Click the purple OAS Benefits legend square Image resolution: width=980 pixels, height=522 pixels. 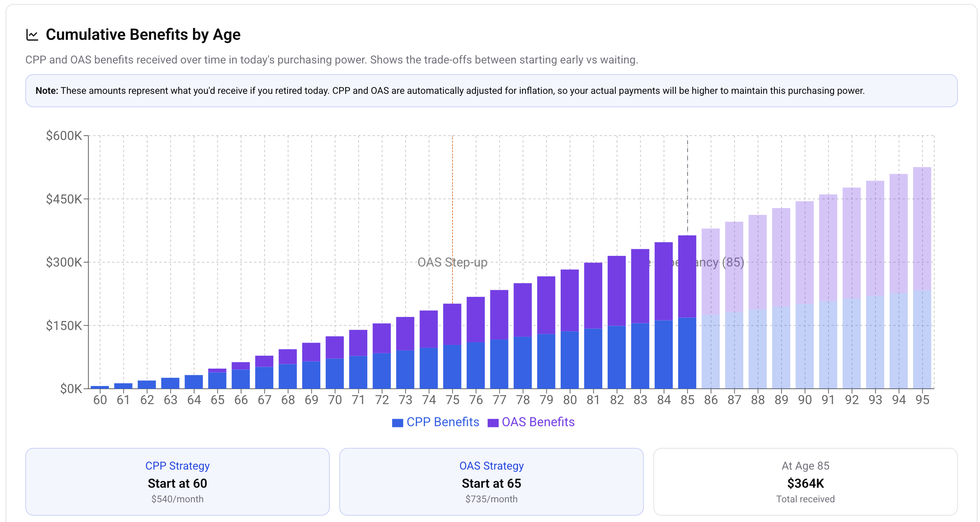pos(493,423)
